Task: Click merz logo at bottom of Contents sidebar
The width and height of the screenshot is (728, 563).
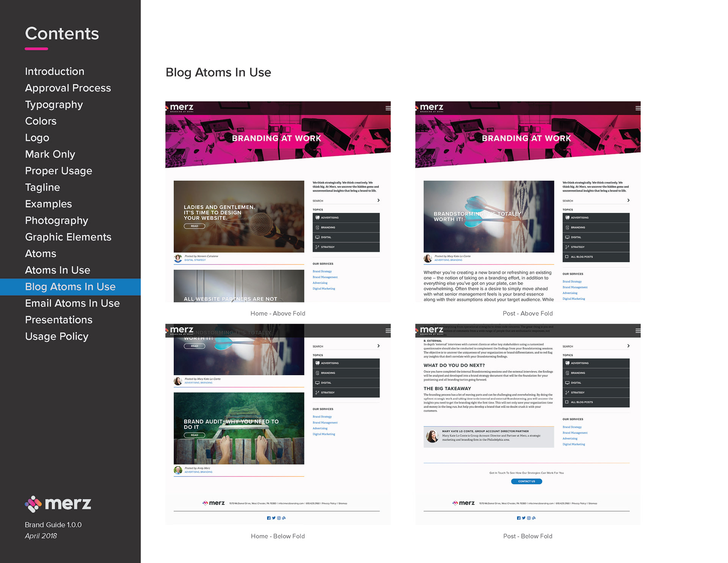Action: [58, 504]
